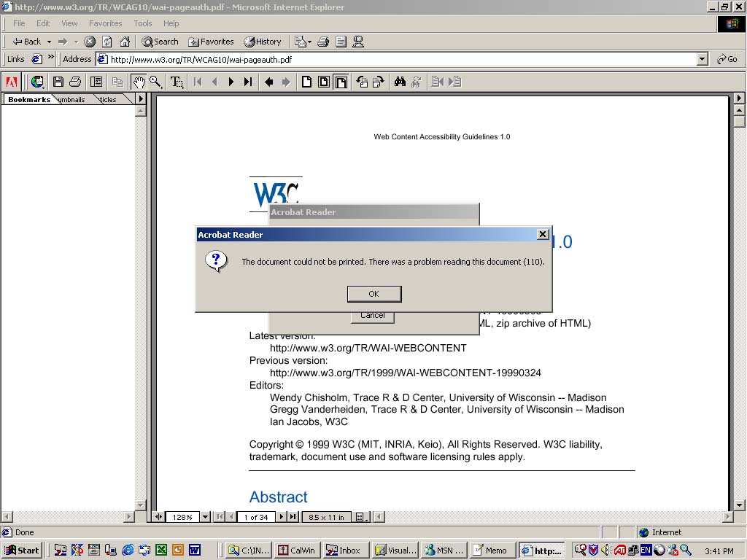Click the 128% zoom field

[182, 517]
